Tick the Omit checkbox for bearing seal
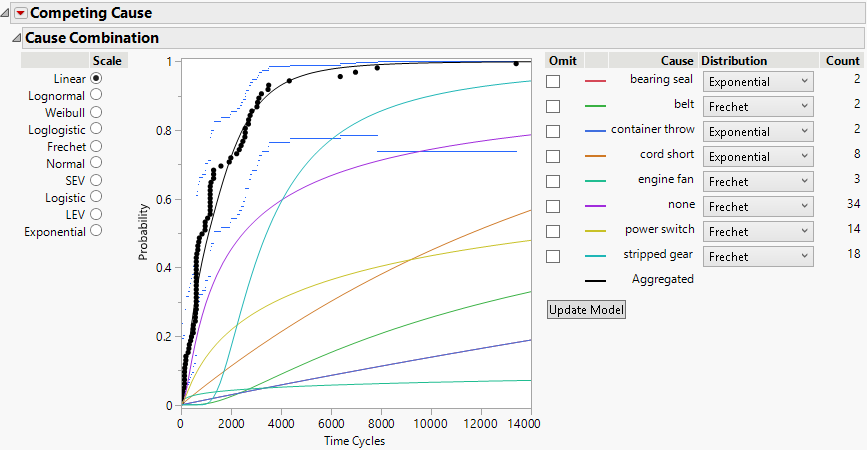 pyautogui.click(x=553, y=81)
